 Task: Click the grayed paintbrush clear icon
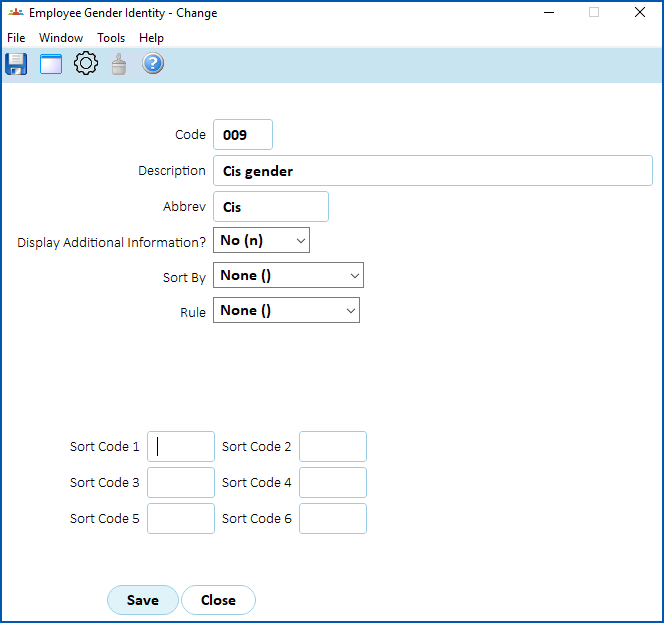click(119, 64)
